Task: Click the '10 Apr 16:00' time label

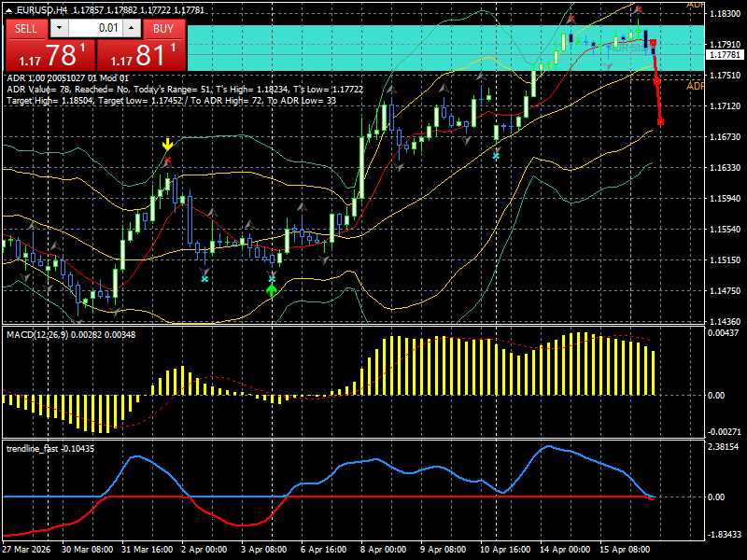Action: pos(505,550)
